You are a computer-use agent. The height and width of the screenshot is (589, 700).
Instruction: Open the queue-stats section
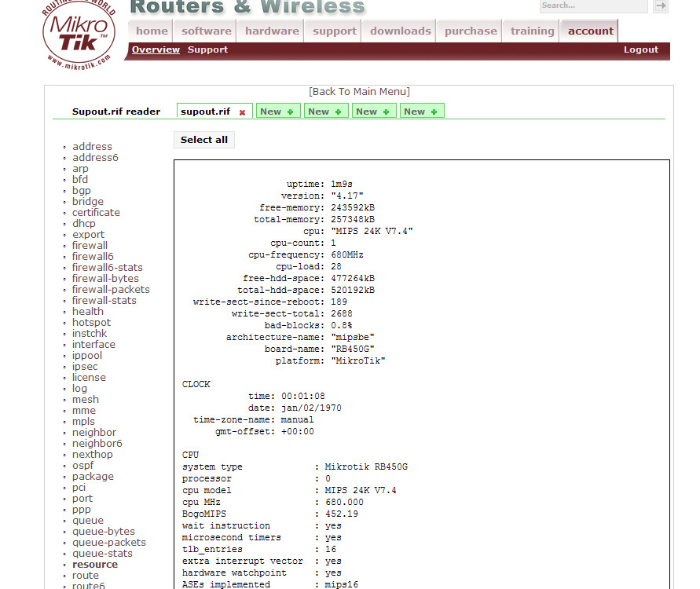[103, 554]
